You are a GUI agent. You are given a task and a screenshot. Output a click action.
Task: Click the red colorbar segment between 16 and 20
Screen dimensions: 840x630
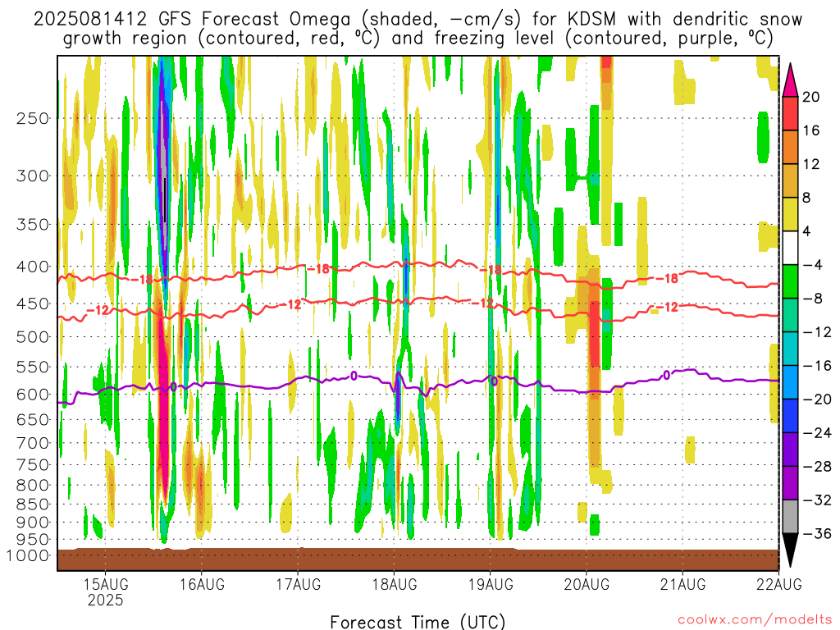[x=790, y=113]
